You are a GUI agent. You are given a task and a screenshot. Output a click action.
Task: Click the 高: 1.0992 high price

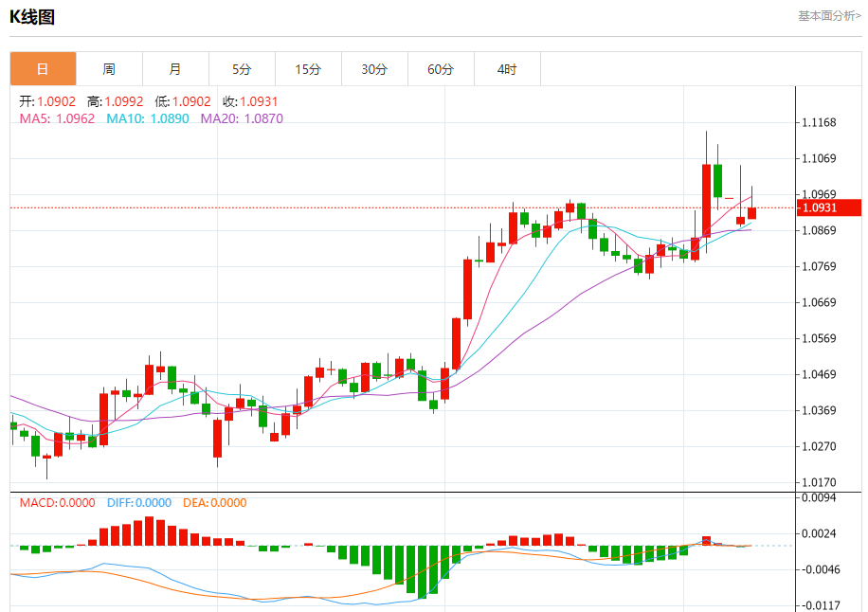click(x=116, y=101)
